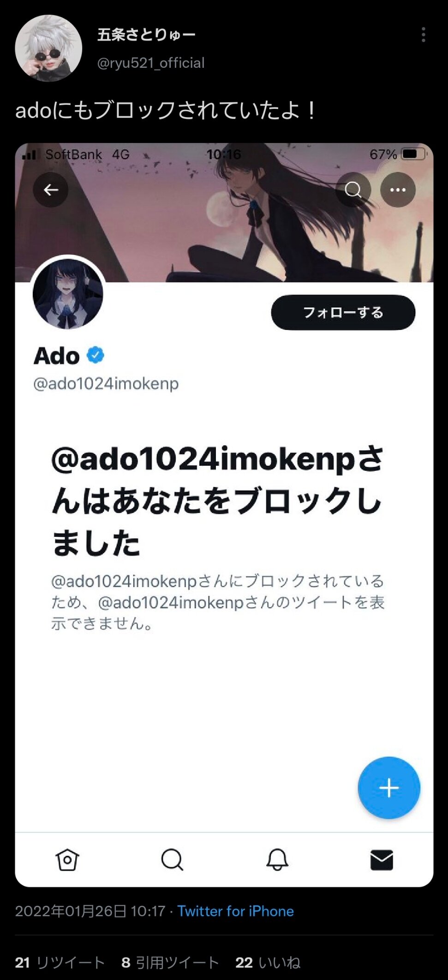Open the bottom bar search icon
The width and height of the screenshot is (448, 980).
coord(172,860)
